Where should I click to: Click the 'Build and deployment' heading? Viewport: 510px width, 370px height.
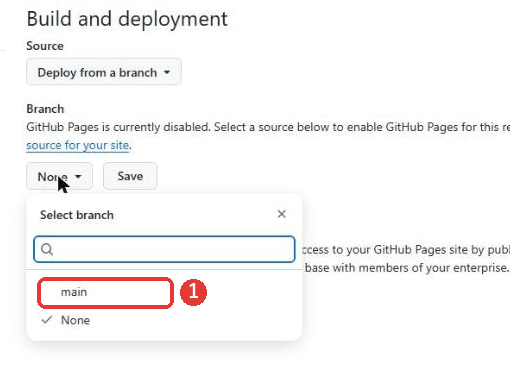(127, 19)
